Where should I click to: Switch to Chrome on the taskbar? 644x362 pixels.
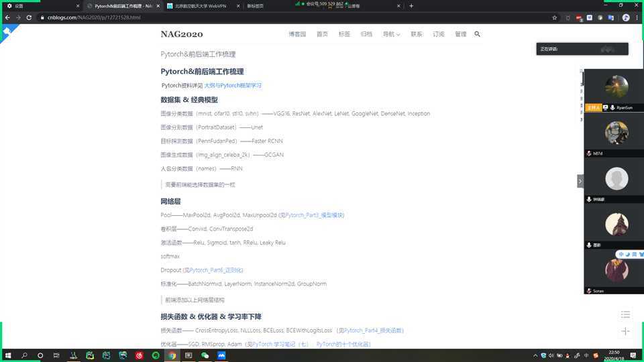click(x=172, y=355)
